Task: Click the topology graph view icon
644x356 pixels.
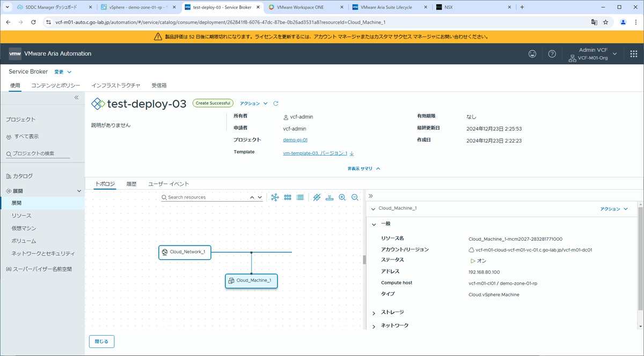Action: click(275, 197)
